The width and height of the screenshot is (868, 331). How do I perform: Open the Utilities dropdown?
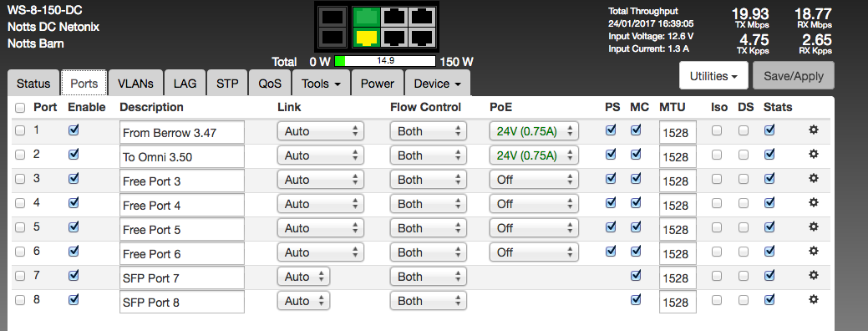(713, 76)
